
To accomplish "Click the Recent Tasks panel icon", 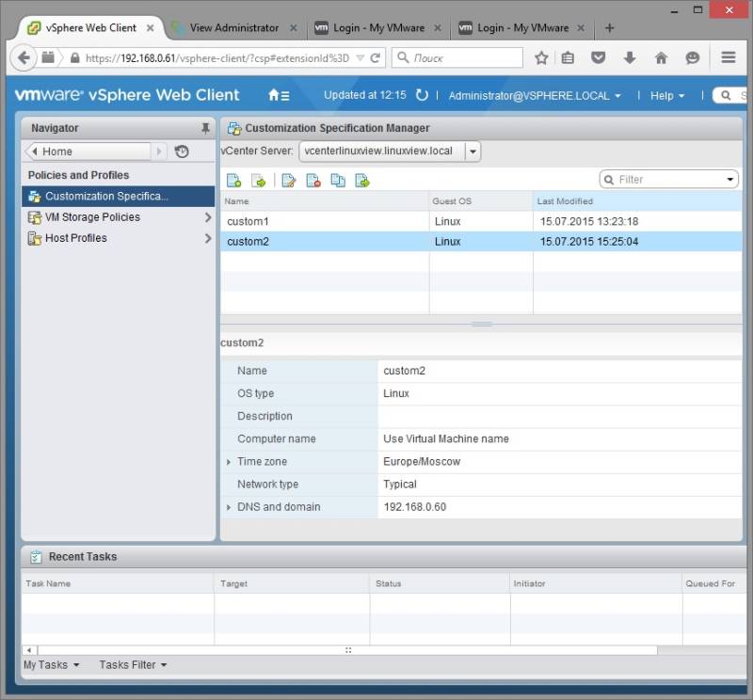I will click(36, 557).
